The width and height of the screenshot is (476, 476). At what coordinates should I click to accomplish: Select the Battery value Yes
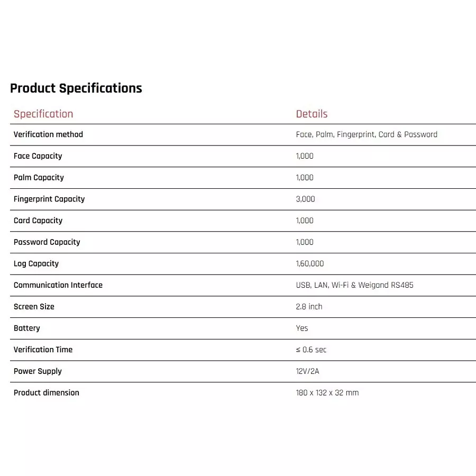tap(302, 328)
